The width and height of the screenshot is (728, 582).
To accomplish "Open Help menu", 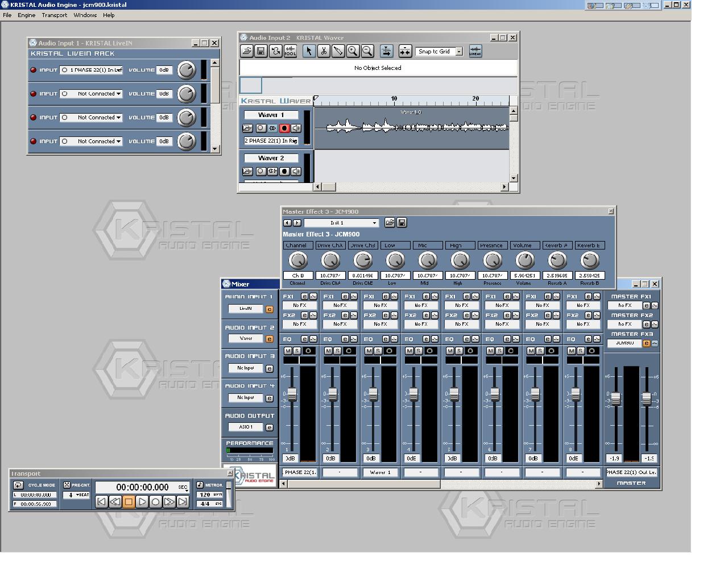I will coord(109,15).
